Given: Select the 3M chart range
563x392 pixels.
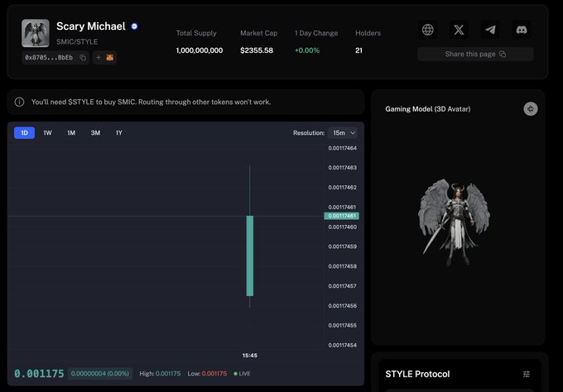Looking at the screenshot, I should [95, 132].
